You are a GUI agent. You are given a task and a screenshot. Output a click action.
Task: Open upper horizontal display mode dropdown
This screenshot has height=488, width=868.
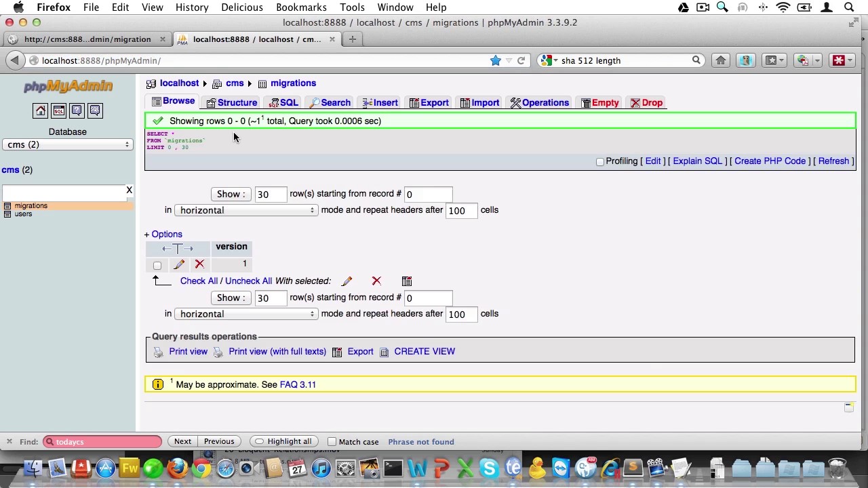tap(245, 210)
